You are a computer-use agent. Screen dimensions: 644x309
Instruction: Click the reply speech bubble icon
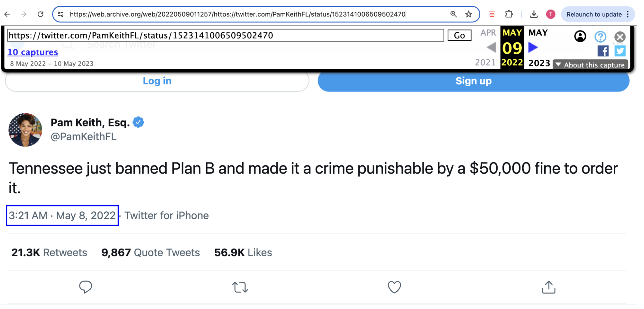[86, 287]
